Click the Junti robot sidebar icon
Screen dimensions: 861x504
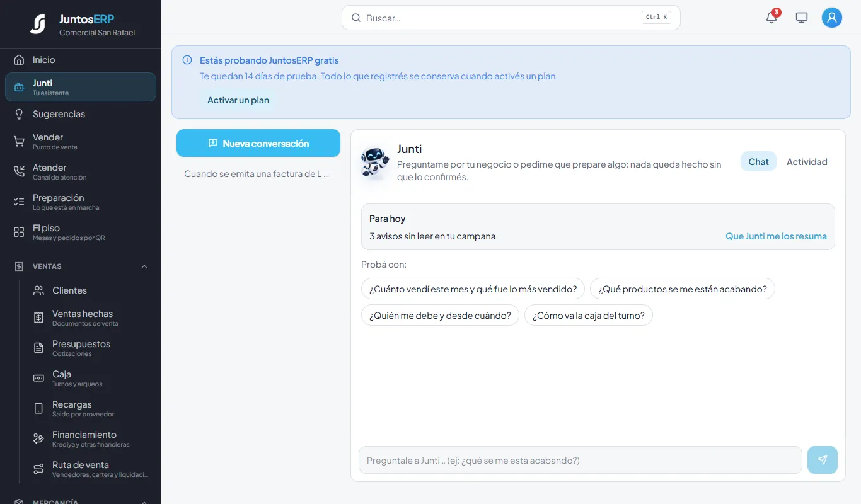[19, 87]
